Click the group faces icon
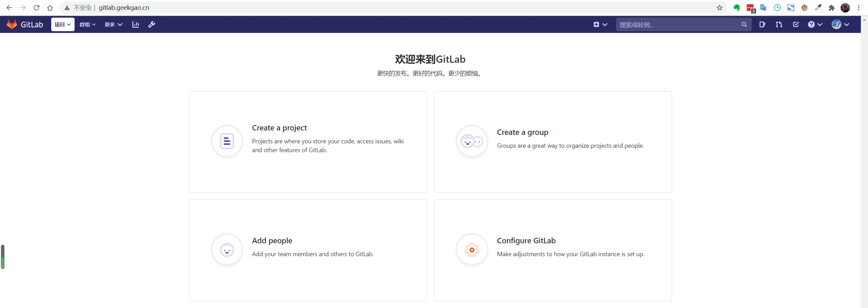This screenshot has width=868, height=308. point(472,141)
